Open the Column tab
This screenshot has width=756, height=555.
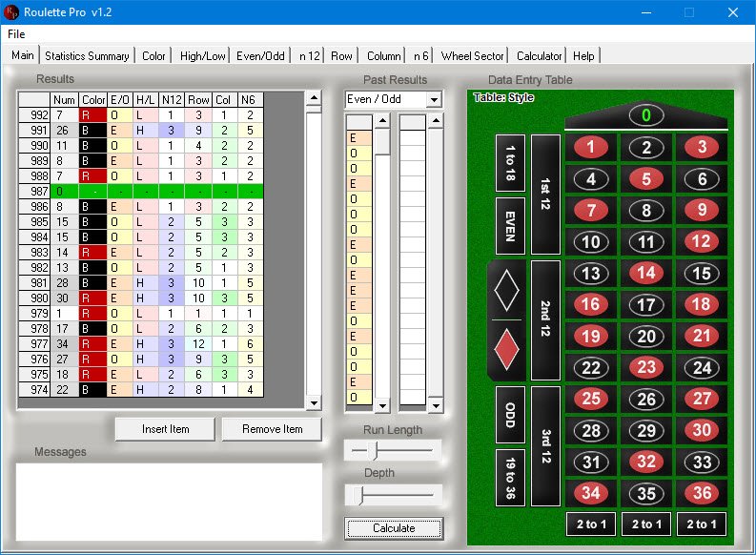tap(384, 56)
